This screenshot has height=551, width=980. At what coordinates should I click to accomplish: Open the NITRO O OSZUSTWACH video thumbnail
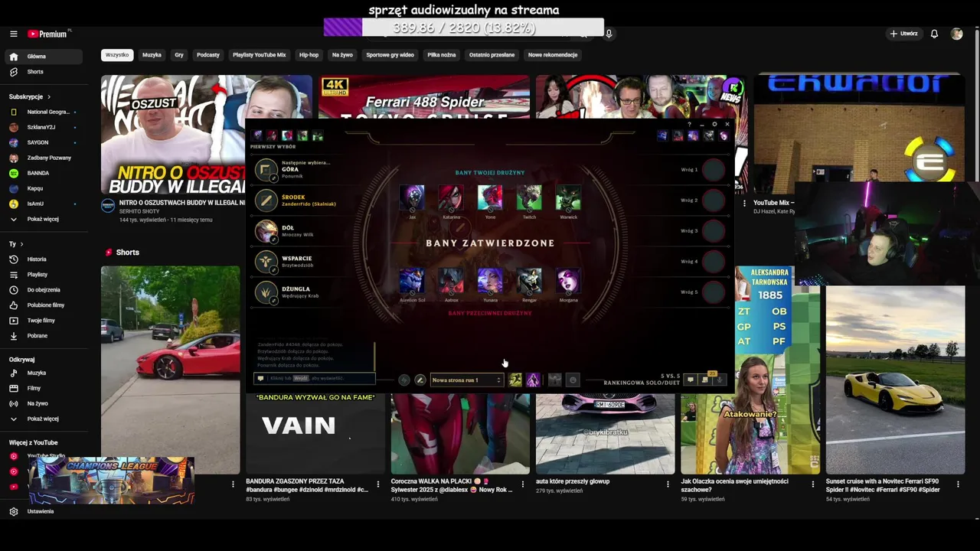pyautogui.click(x=173, y=135)
